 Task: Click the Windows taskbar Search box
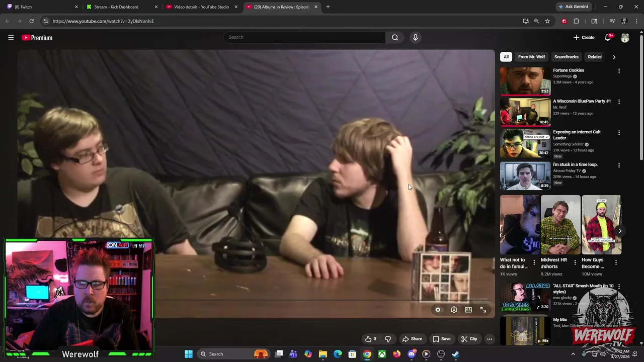coord(234,354)
